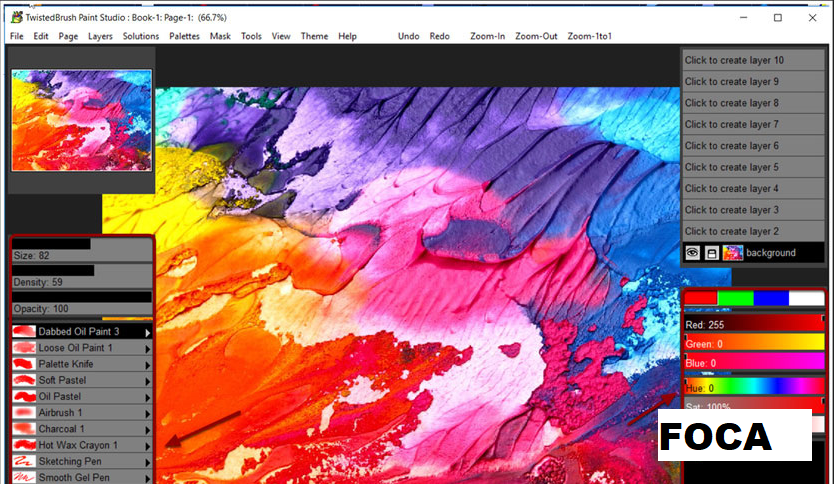Pick the green color swatch
Screen dimensions: 835x484
click(735, 298)
